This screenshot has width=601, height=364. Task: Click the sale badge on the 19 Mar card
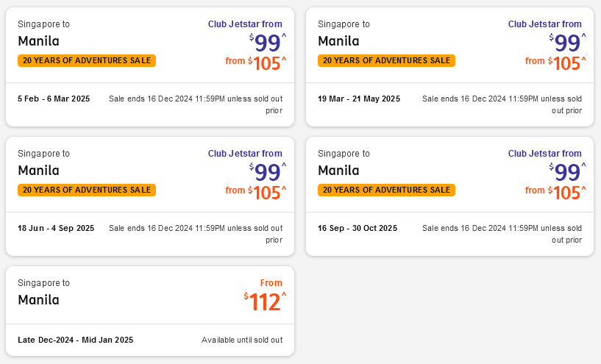click(386, 60)
